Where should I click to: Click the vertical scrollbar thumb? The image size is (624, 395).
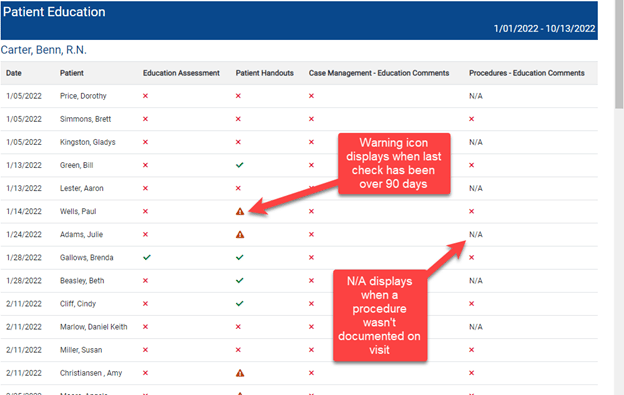click(619, 54)
